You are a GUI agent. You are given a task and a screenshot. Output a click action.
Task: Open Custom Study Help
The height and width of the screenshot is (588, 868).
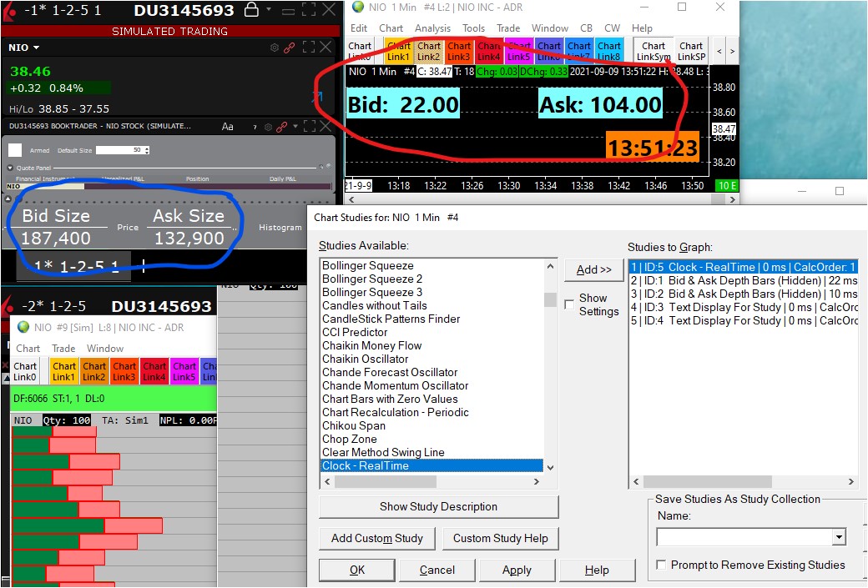[501, 538]
